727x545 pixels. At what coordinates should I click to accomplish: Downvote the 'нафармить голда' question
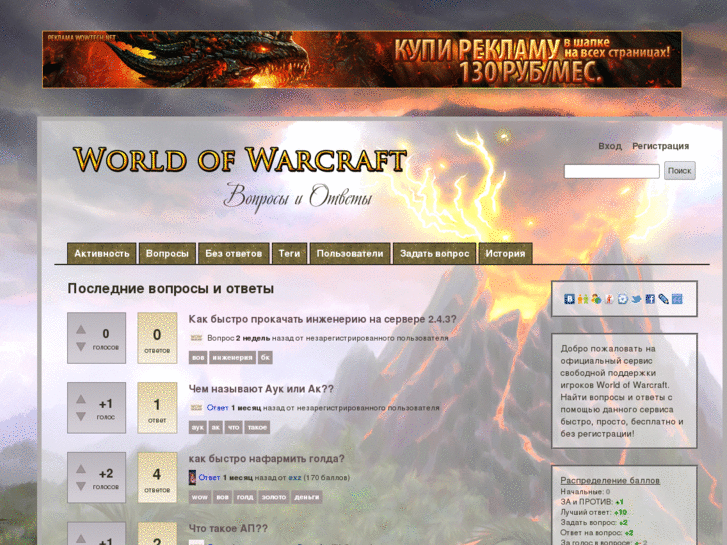pos(81,486)
